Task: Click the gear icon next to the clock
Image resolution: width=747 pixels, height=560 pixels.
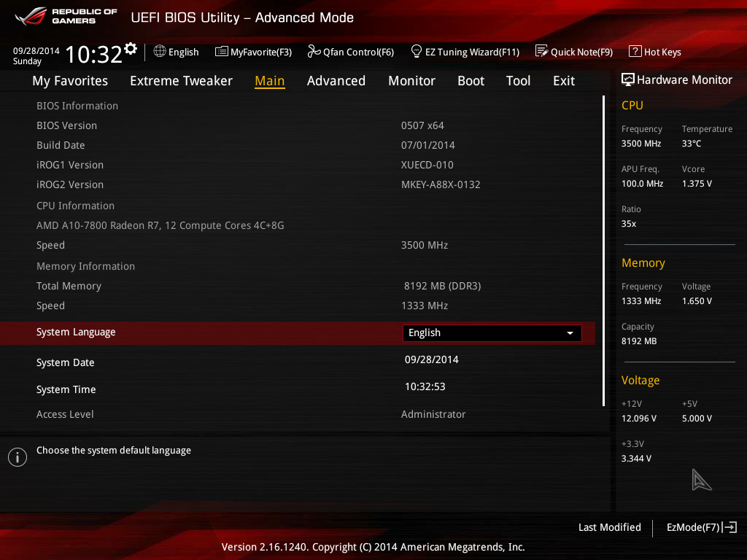Action: (131, 49)
